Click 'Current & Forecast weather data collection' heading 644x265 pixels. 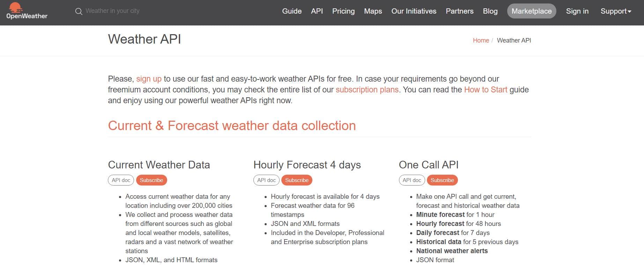(232, 126)
